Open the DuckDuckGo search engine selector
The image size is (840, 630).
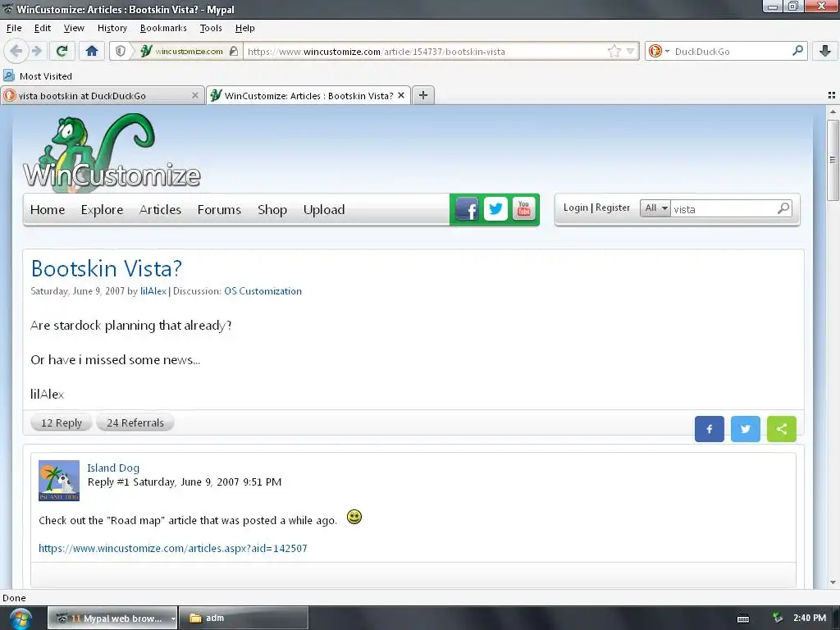point(659,51)
